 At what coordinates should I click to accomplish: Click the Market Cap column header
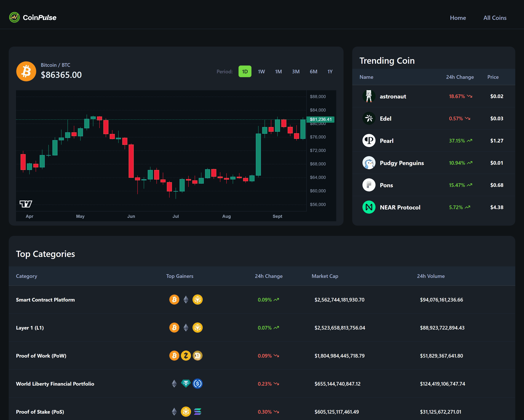(325, 276)
